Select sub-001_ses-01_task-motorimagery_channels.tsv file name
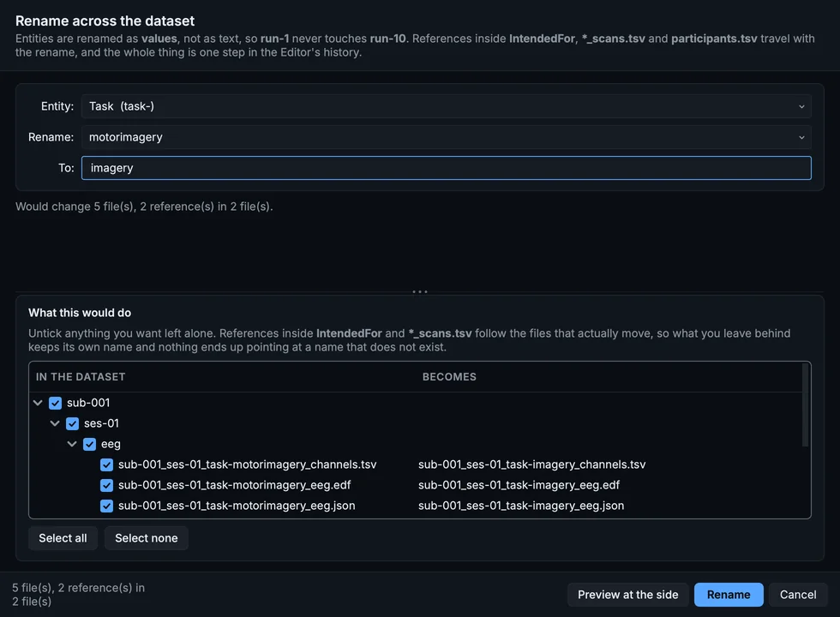 (x=248, y=464)
